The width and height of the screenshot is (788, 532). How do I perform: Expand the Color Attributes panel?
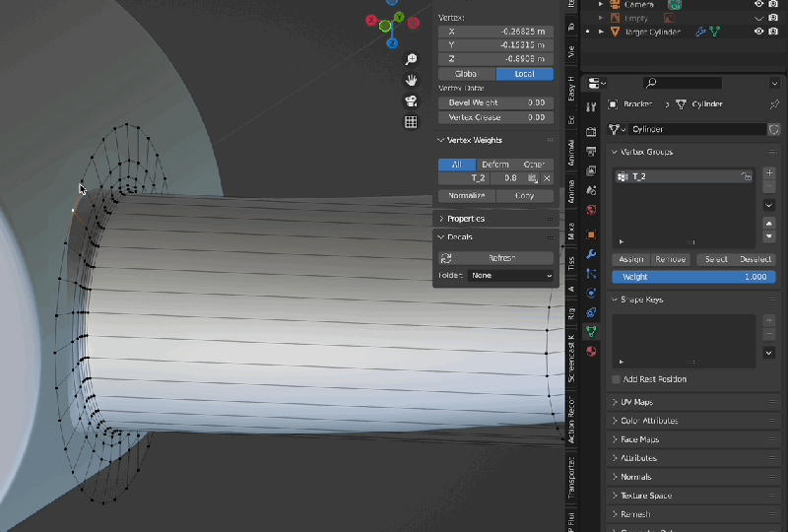tap(614, 421)
